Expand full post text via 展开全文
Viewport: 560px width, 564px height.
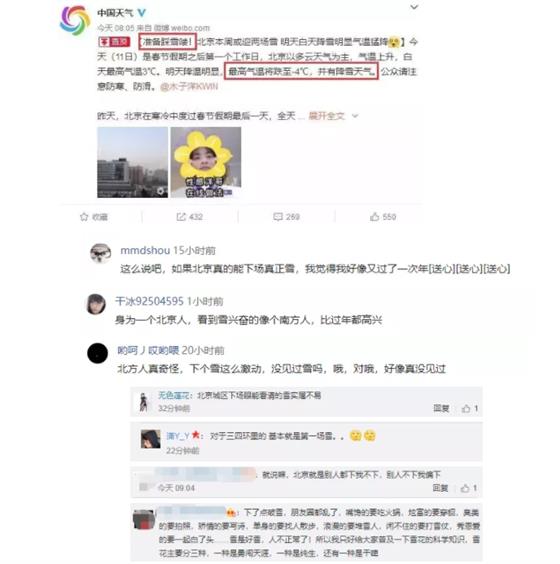(326, 116)
